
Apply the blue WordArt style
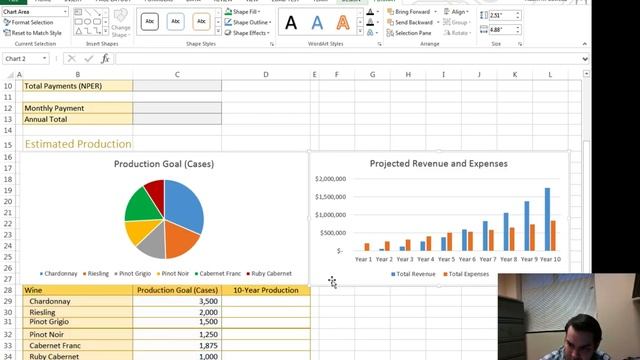click(x=317, y=23)
